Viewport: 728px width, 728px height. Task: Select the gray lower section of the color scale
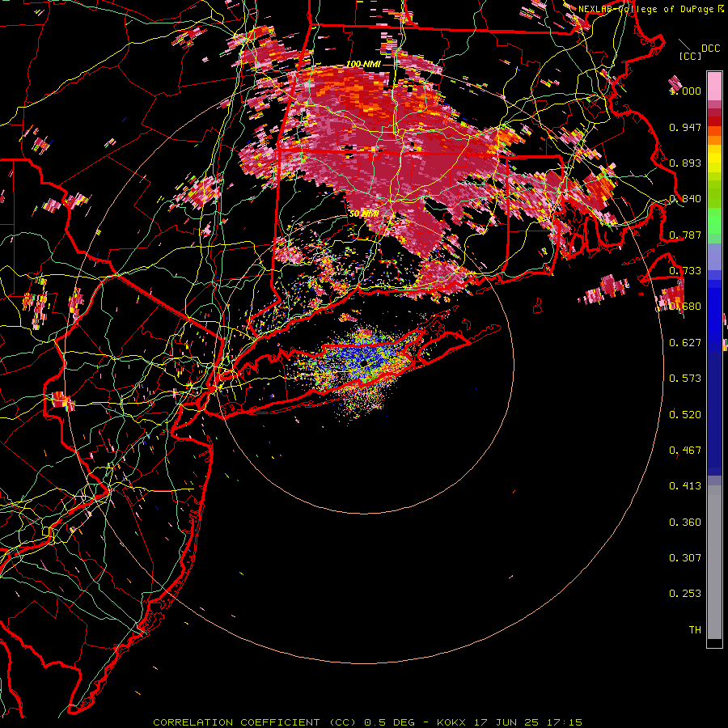(x=714, y=562)
